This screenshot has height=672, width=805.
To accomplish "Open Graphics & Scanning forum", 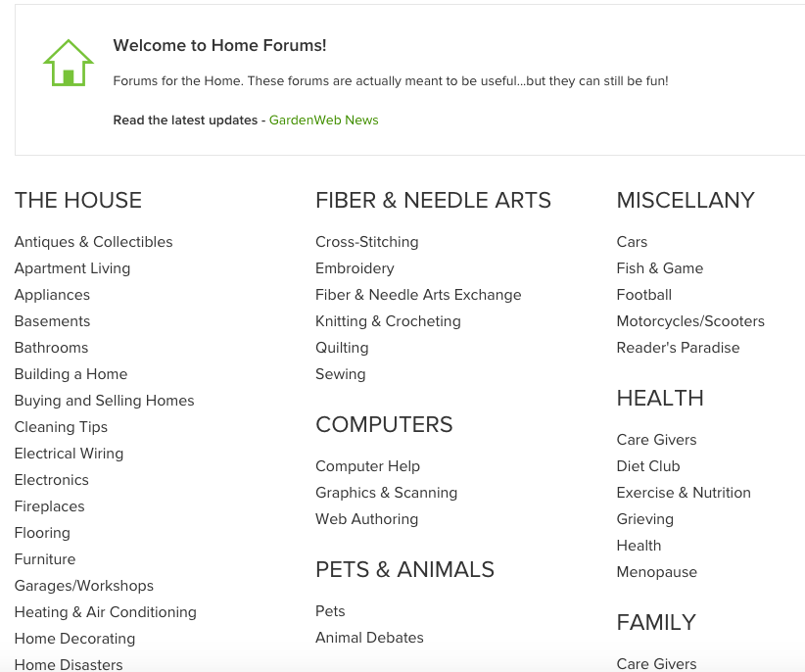I will coord(386,493).
